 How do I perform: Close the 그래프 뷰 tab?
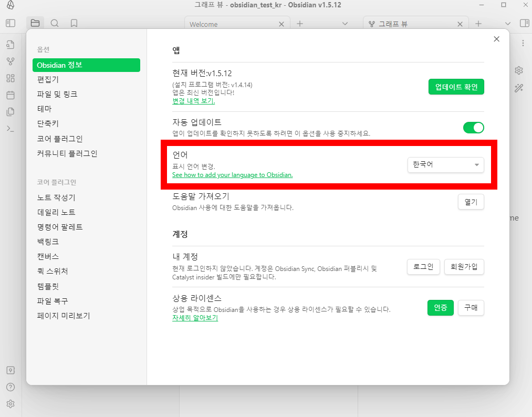[x=460, y=24]
